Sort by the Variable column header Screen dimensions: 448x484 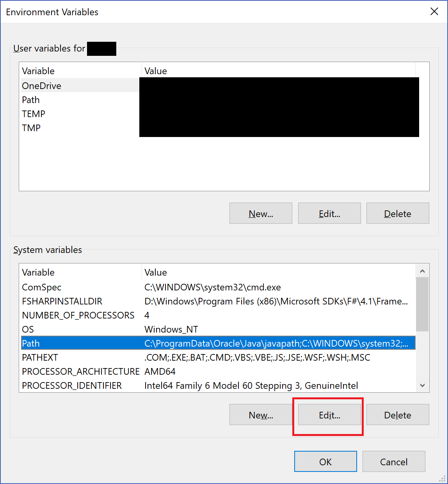38,71
